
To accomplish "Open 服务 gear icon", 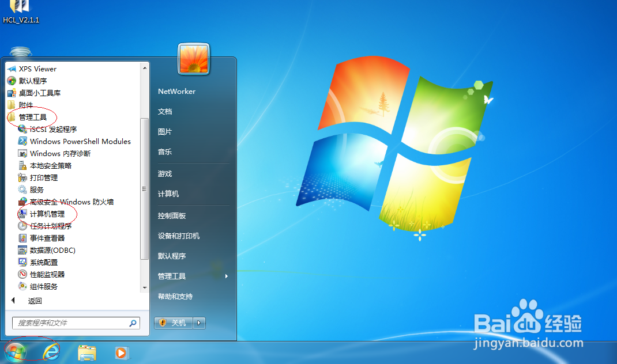I will click(x=22, y=190).
